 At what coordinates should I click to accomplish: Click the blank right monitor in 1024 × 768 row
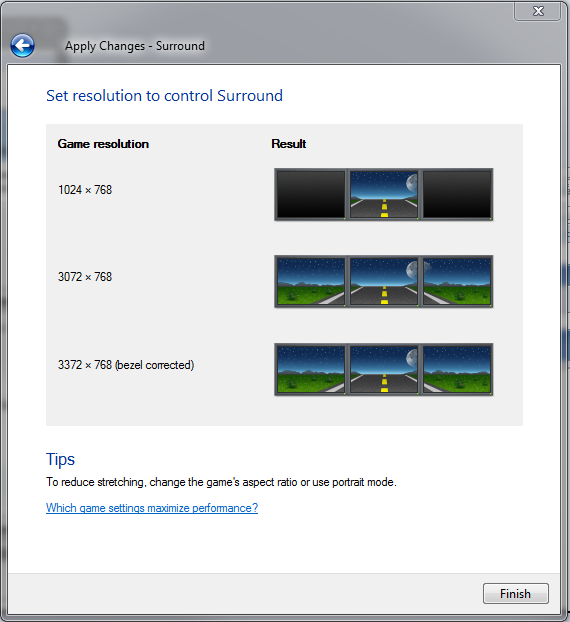457,194
